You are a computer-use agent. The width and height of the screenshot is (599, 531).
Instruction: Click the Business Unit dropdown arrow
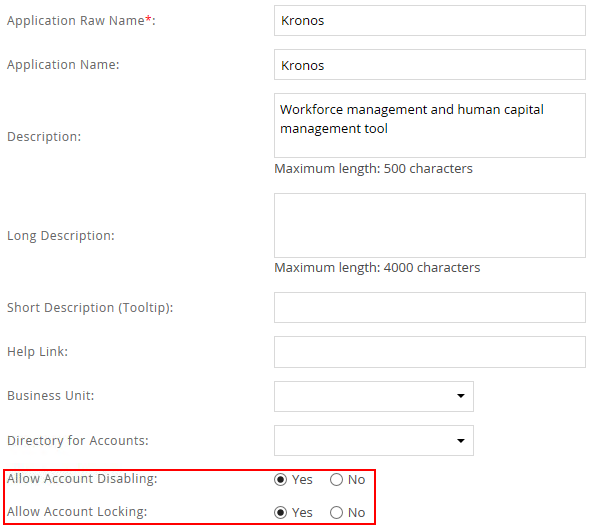click(461, 396)
